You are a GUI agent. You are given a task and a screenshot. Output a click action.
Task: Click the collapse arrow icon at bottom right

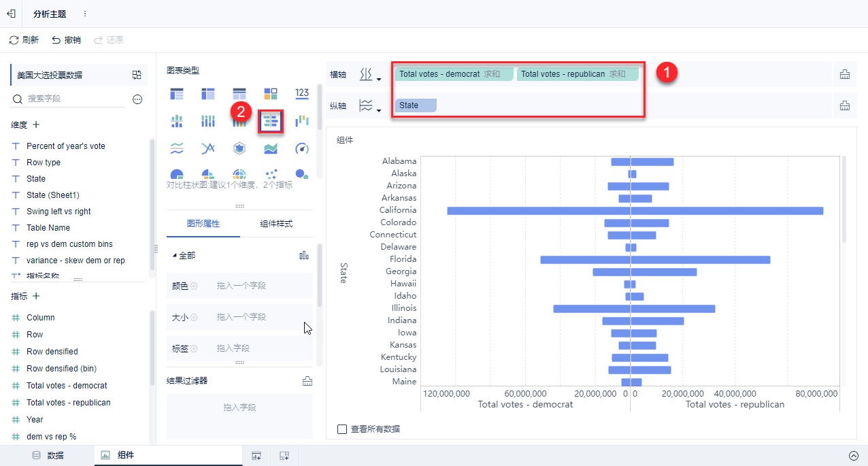tap(854, 456)
